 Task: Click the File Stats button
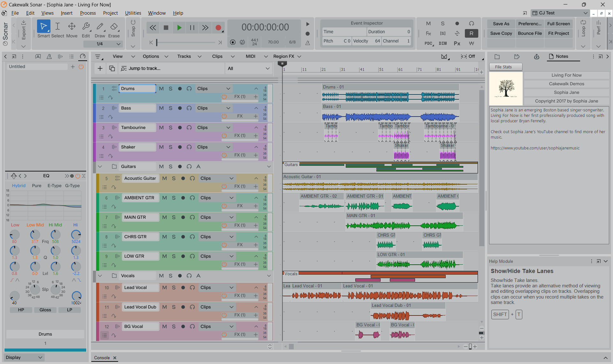point(505,67)
